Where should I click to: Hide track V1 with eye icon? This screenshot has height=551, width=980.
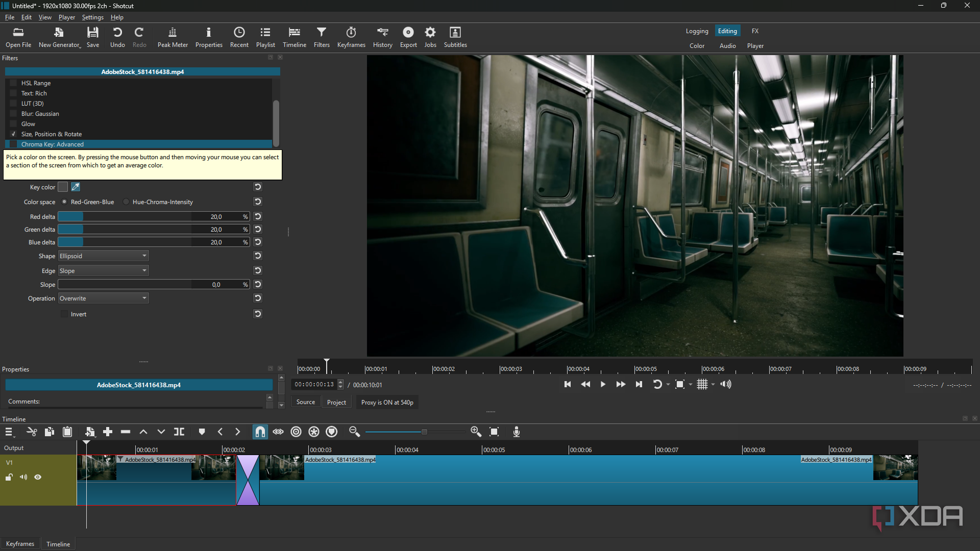(38, 478)
